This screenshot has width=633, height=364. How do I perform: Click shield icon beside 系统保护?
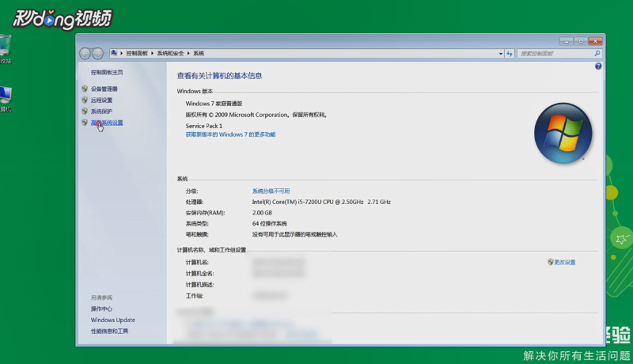(85, 112)
